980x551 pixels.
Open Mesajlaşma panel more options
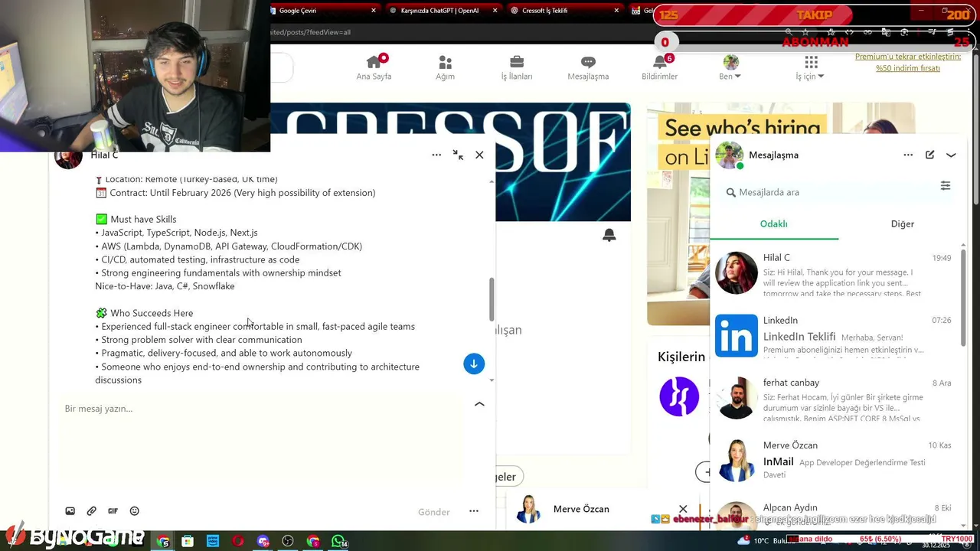[x=908, y=155]
